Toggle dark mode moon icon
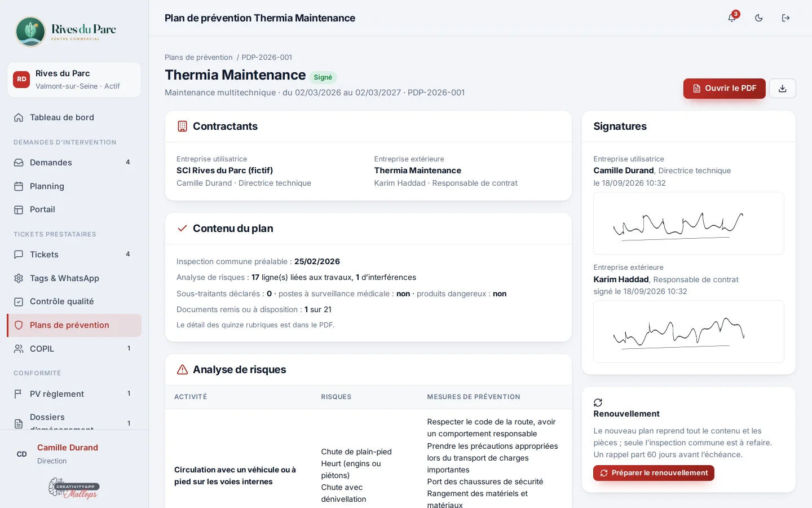Image resolution: width=812 pixels, height=508 pixels. (759, 18)
